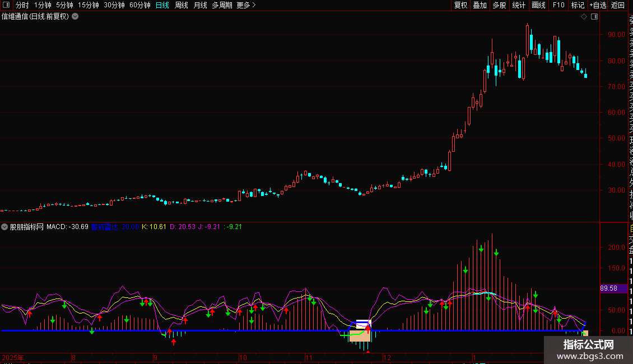Click the purple 89.58 indicator value tag
The height and width of the screenshot is (364, 633).
[x=608, y=288]
